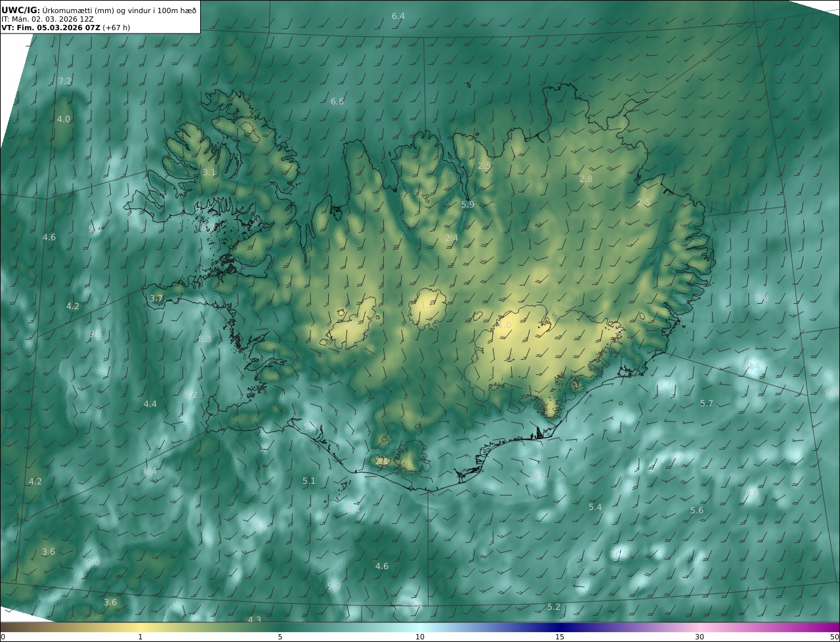Image resolution: width=840 pixels, height=642 pixels.
Task: Click the 50 tick on the color bar
Action: click(834, 637)
